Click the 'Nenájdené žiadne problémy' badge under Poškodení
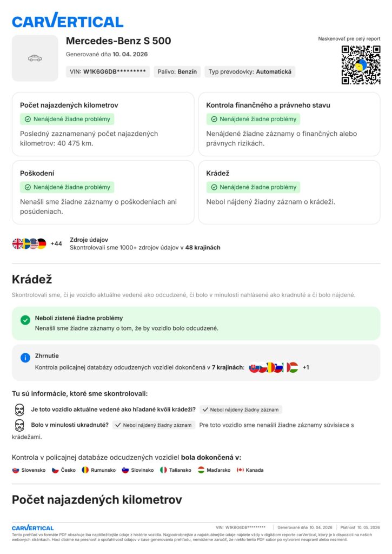 click(x=67, y=187)
